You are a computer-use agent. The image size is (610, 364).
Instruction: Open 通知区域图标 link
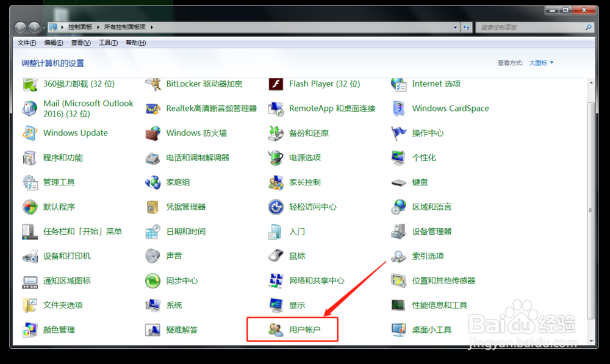coord(67,281)
